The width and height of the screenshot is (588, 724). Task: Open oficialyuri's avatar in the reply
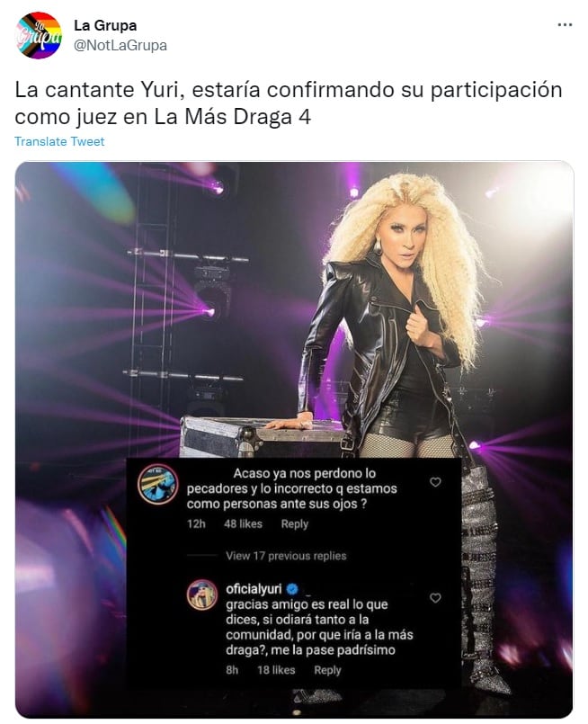(202, 594)
